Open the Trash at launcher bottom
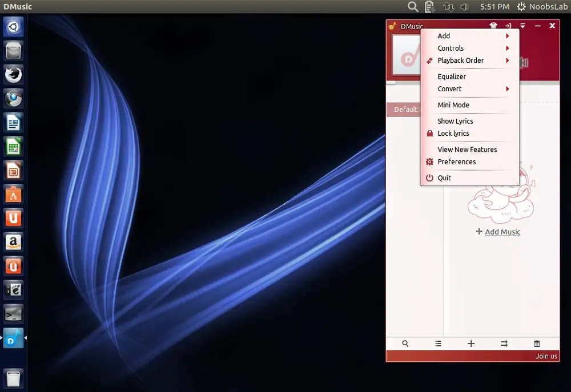The width and height of the screenshot is (571, 392). click(x=14, y=378)
